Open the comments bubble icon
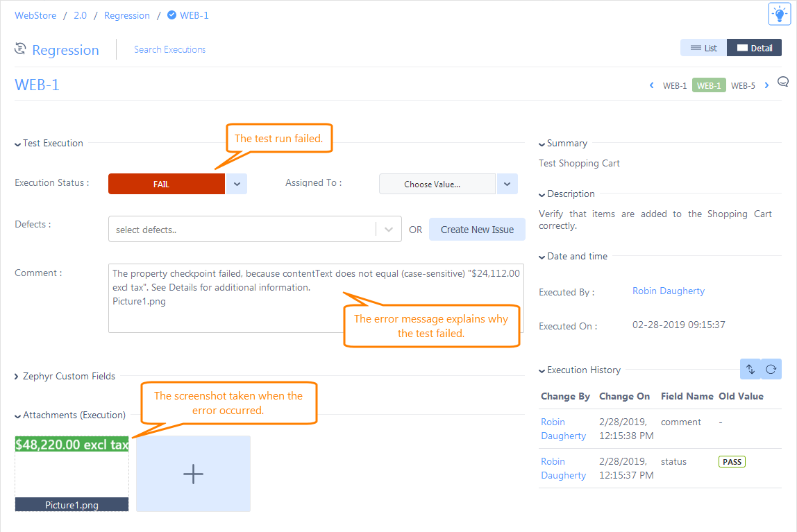Image resolution: width=797 pixels, height=532 pixels. point(783,81)
